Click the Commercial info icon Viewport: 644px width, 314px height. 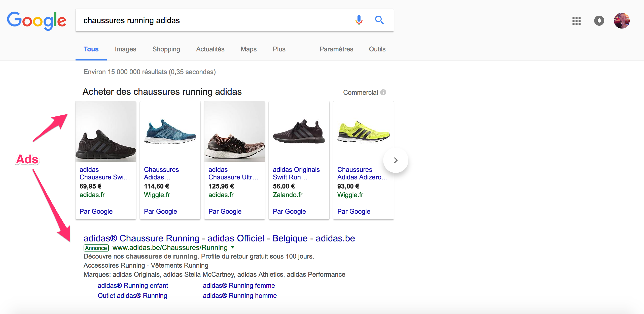click(x=383, y=92)
